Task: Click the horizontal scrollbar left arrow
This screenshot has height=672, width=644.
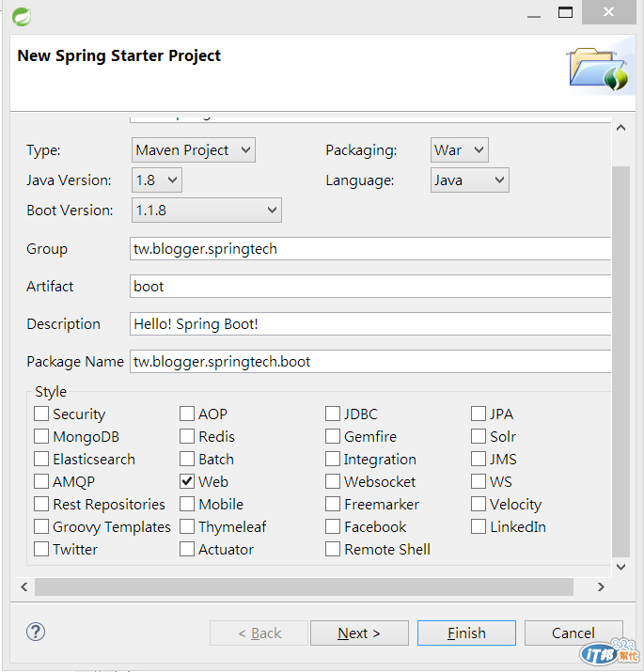Action: 24,586
